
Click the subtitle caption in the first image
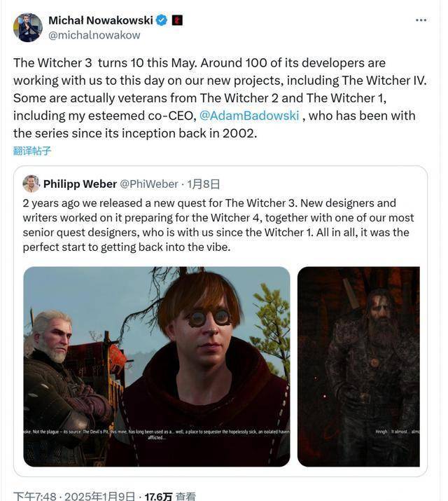(157, 434)
